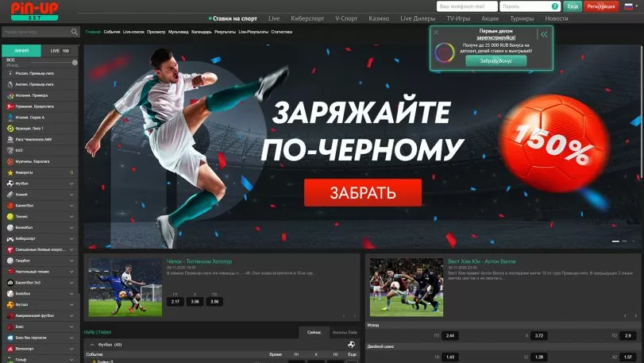Screen dimensions: 644x363
Task: Open Favorites with the star icon
Action: coord(10,172)
